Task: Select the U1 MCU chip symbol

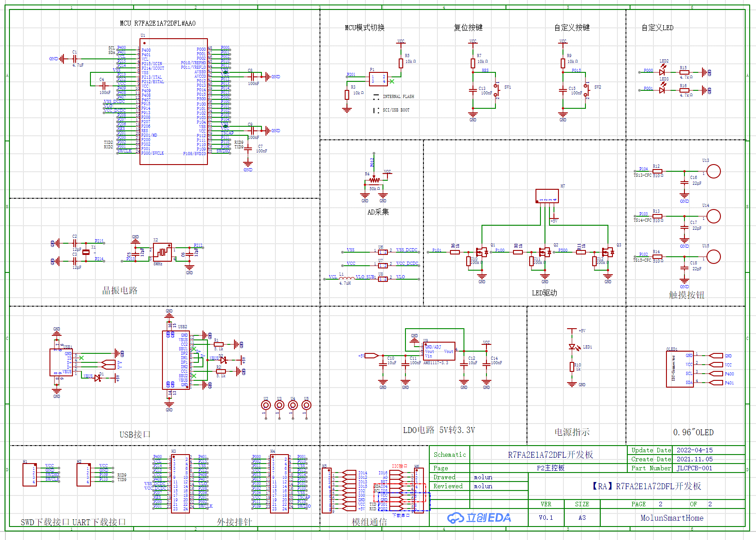Action: click(173, 101)
